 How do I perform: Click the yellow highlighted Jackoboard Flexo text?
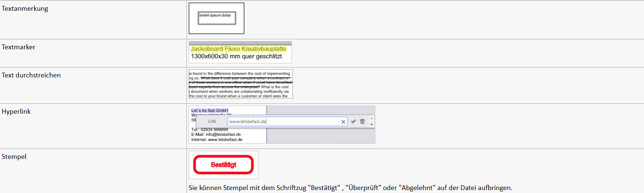coord(238,49)
